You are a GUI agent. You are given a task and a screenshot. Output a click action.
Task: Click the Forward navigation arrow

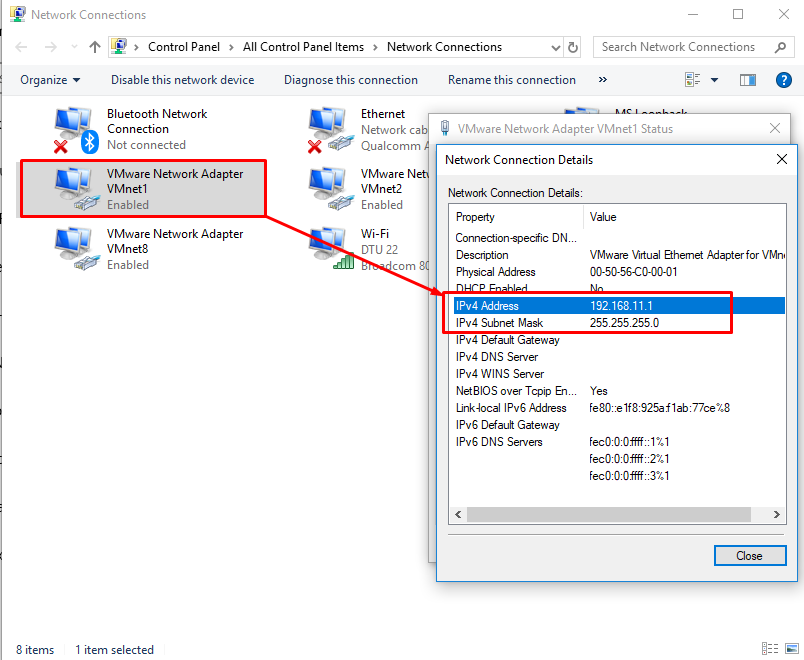coord(50,47)
